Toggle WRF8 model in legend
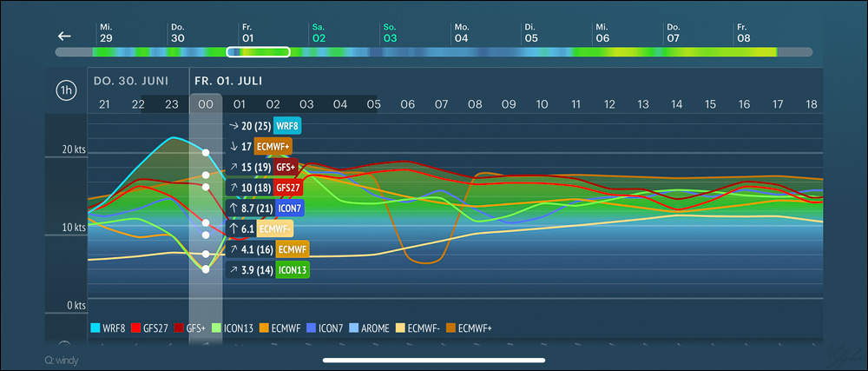This screenshot has height=371, width=868. click(x=108, y=328)
